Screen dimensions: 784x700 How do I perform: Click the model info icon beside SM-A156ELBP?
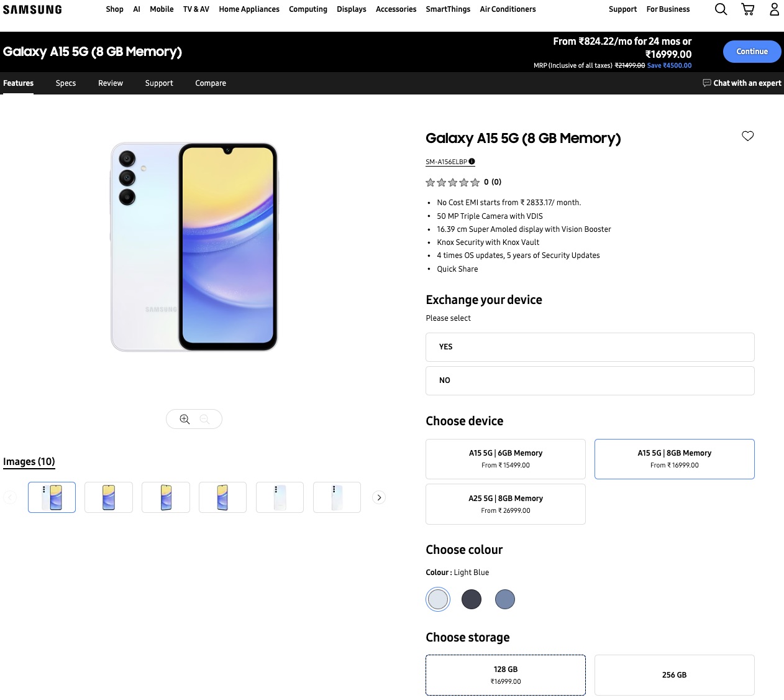tap(472, 162)
